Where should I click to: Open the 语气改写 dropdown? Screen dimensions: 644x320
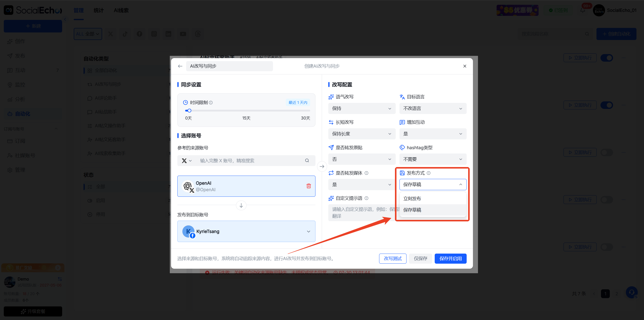[x=362, y=108]
